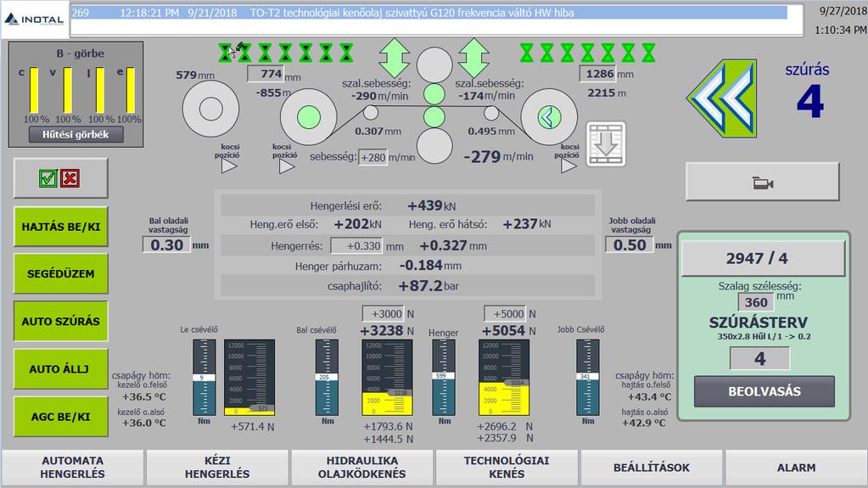Screen dimensions: 868x488
Task: Click the Hengerrés +0.330 input field
Action: (356, 245)
